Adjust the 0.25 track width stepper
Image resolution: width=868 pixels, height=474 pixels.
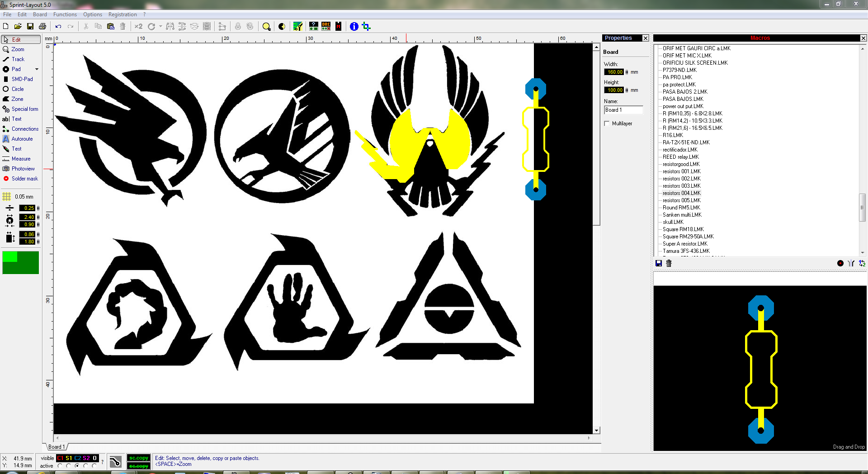coord(38,208)
